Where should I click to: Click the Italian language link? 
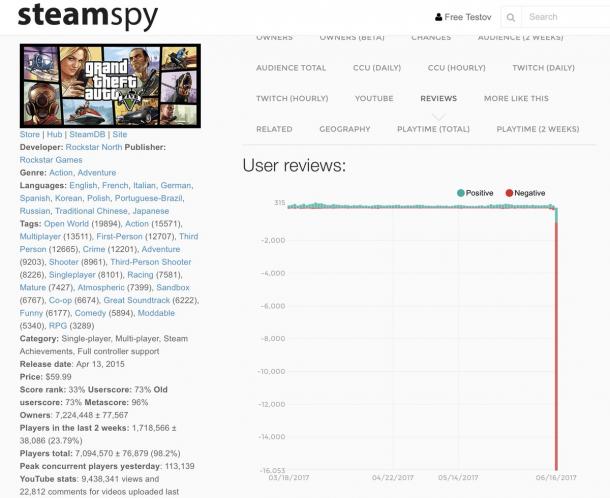pyautogui.click(x=144, y=186)
